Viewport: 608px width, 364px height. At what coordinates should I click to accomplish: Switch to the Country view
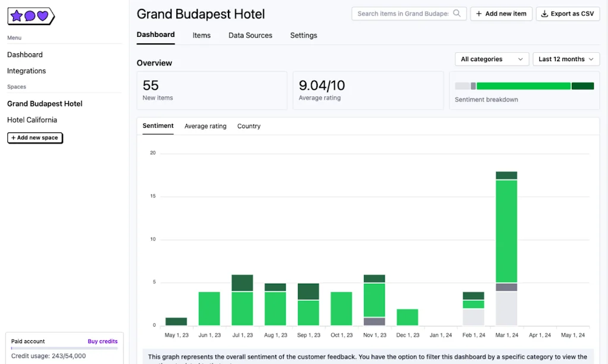(x=248, y=126)
